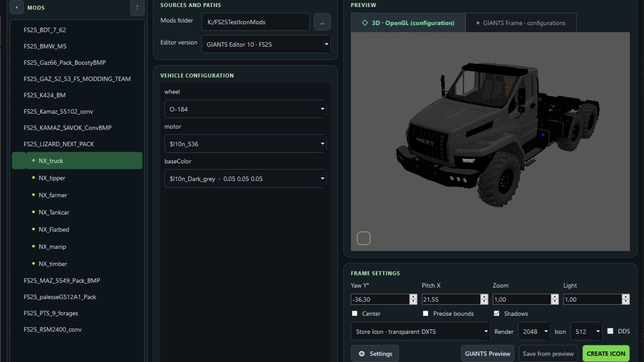Adjust Pitch X using its spinner arrows
This screenshot has width=644, height=362.
(485, 299)
